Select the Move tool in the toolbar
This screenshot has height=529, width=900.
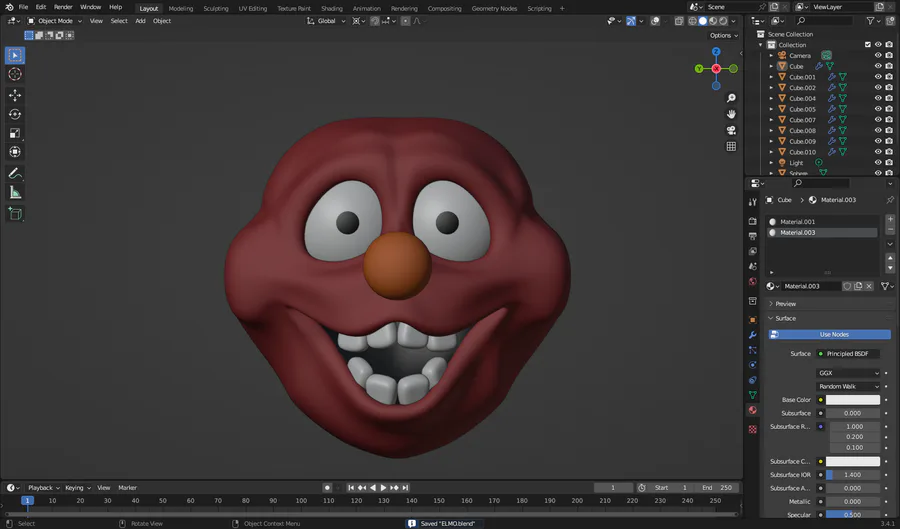click(x=15, y=95)
